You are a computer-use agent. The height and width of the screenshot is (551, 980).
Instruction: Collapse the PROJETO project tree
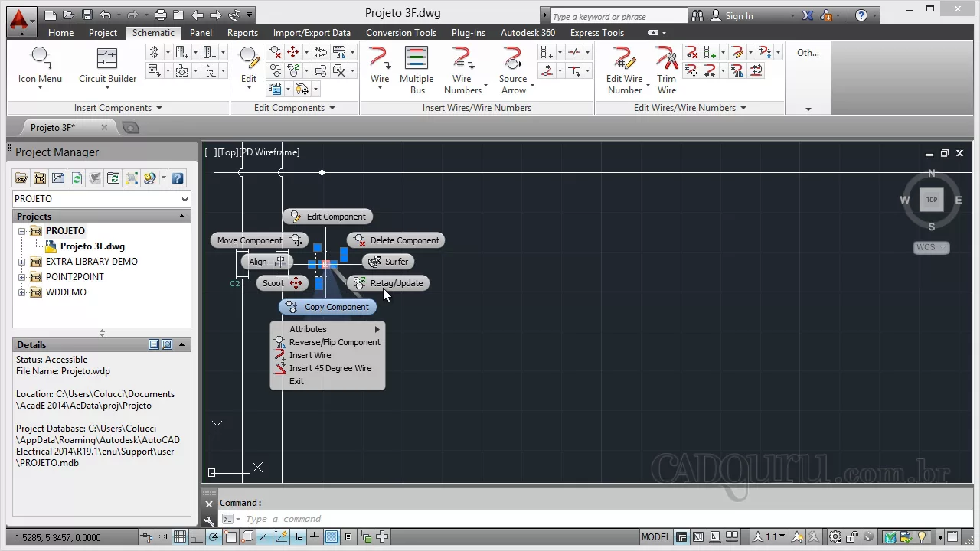pos(22,231)
